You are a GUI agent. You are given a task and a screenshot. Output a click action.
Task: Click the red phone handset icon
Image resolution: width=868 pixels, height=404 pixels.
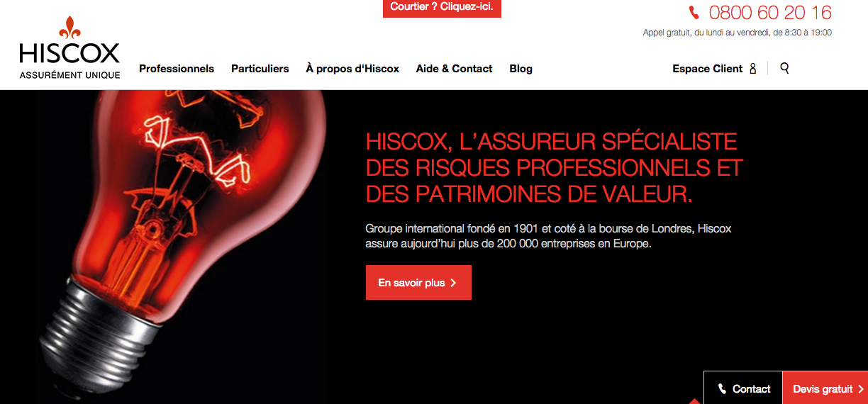(694, 13)
